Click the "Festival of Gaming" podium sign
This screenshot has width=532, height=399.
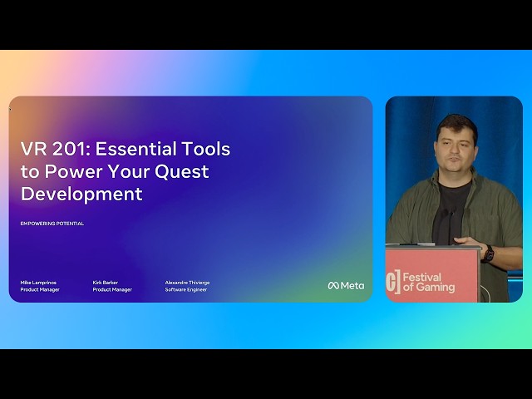click(429, 283)
